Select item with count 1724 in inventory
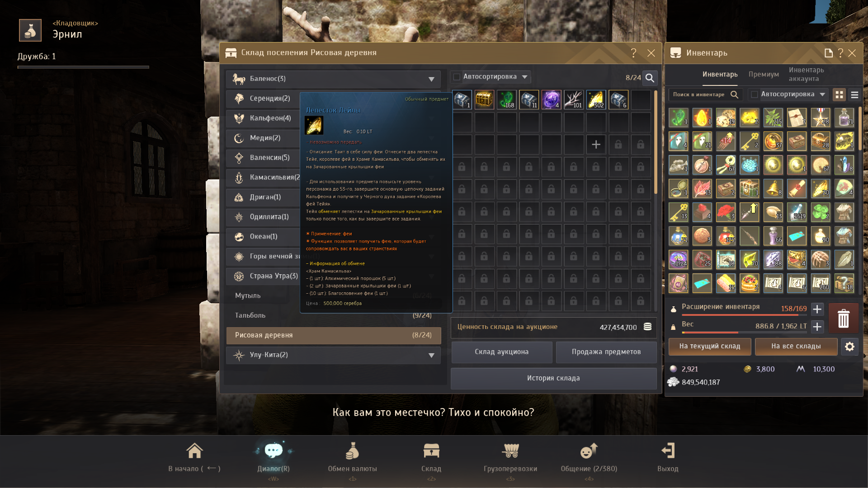Screen dimensions: 868x488 [x=679, y=259]
